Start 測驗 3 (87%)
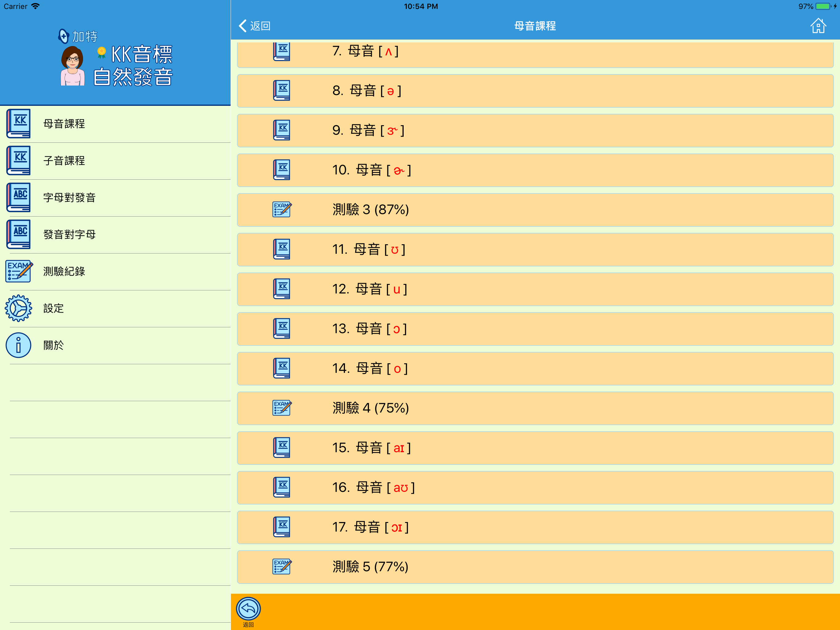Screen dimensions: 840x630 (x=535, y=210)
